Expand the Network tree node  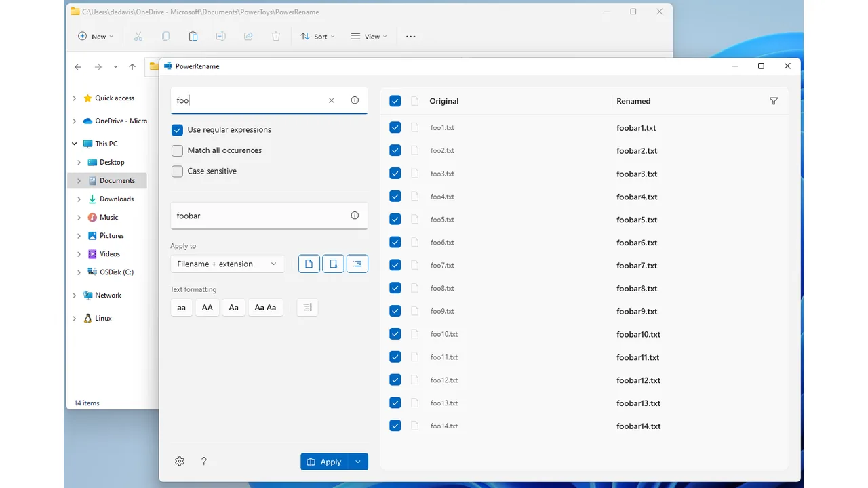pyautogui.click(x=75, y=296)
